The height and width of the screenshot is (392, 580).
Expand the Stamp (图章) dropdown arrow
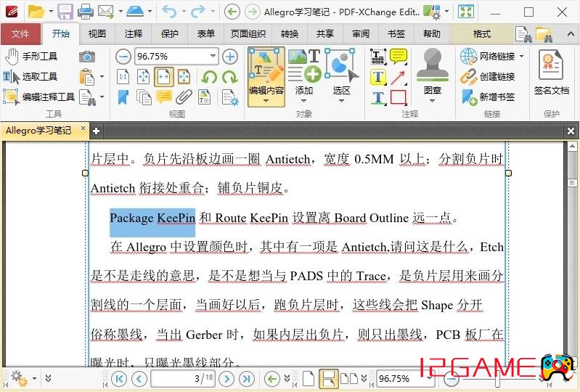click(x=432, y=101)
